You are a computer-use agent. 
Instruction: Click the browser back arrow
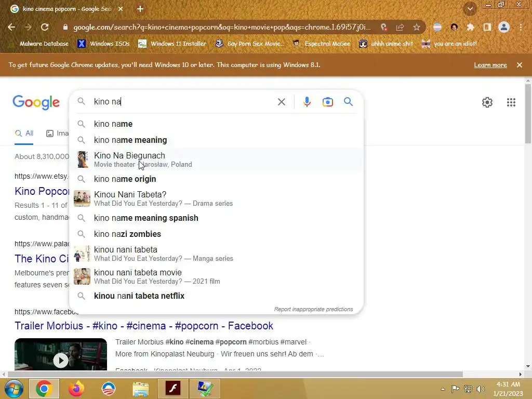coord(11,27)
